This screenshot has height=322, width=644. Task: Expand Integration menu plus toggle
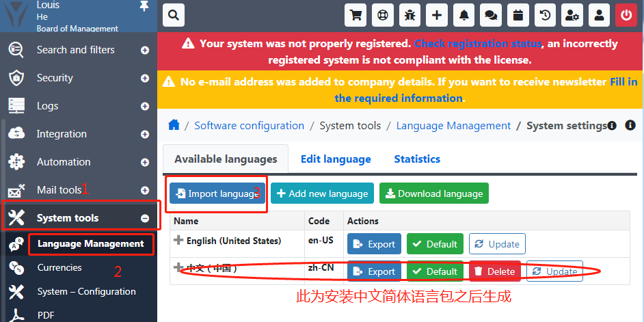144,134
